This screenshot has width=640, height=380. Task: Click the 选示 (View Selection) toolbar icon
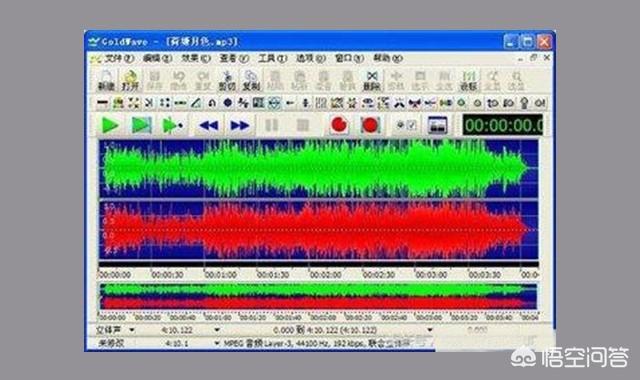[420, 80]
